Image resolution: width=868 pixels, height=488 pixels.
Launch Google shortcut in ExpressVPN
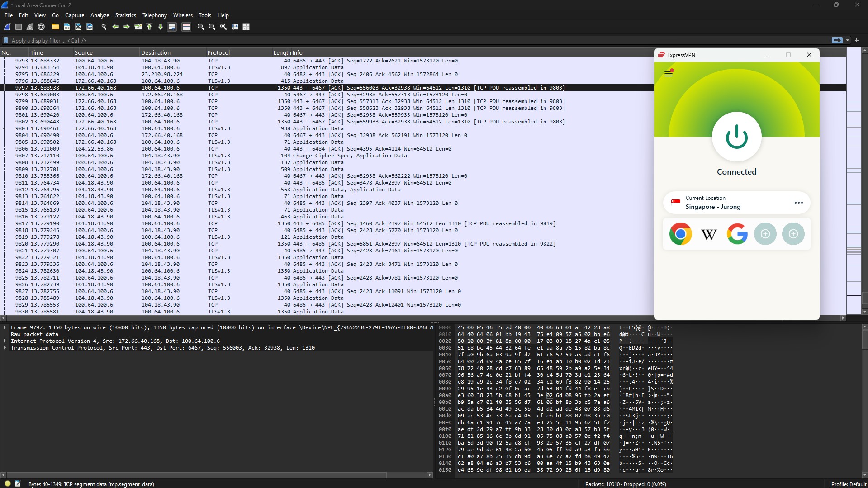pyautogui.click(x=737, y=234)
